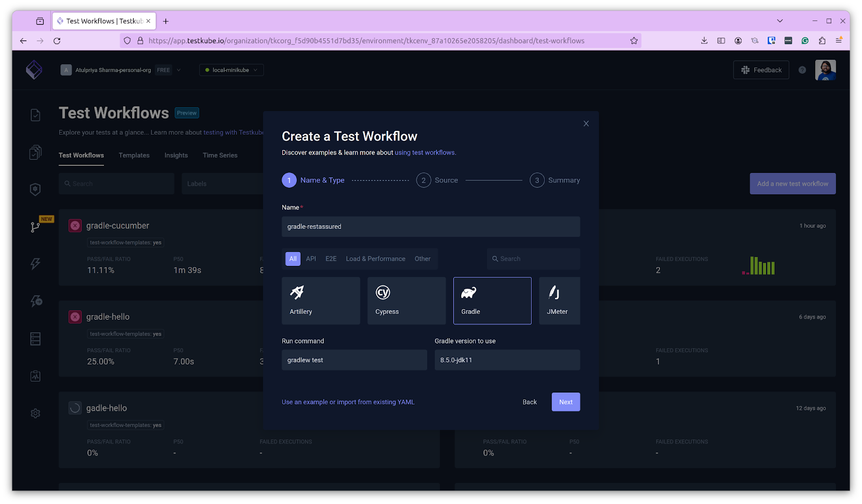The image size is (862, 504).
Task: Open the lightning-with-clock sidebar icon
Action: pos(36,301)
